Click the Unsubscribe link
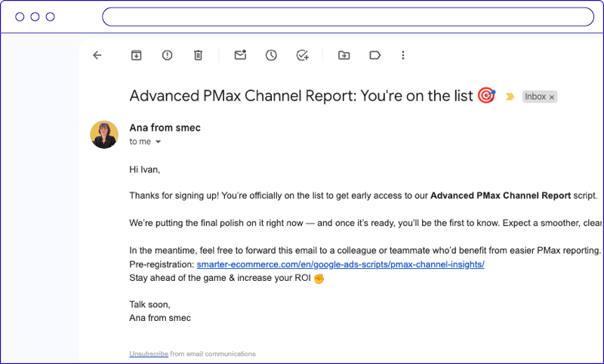Screen dimensions: 604x364 (x=149, y=353)
